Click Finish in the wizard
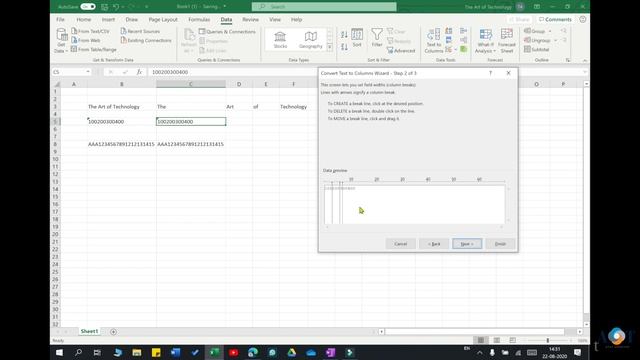This screenshot has height=360, width=640. pos(500,244)
